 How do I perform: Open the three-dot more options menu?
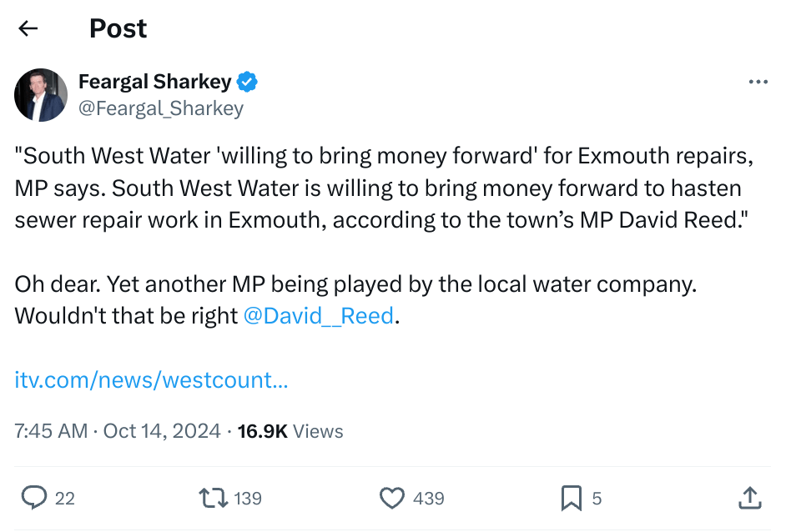coord(758,82)
